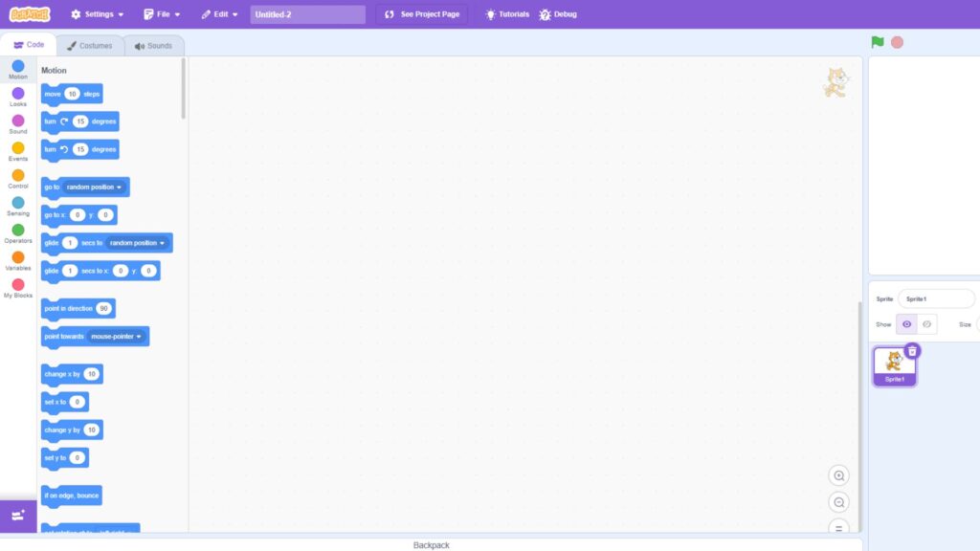
Task: Click the zoom in workspace icon
Action: [838, 475]
